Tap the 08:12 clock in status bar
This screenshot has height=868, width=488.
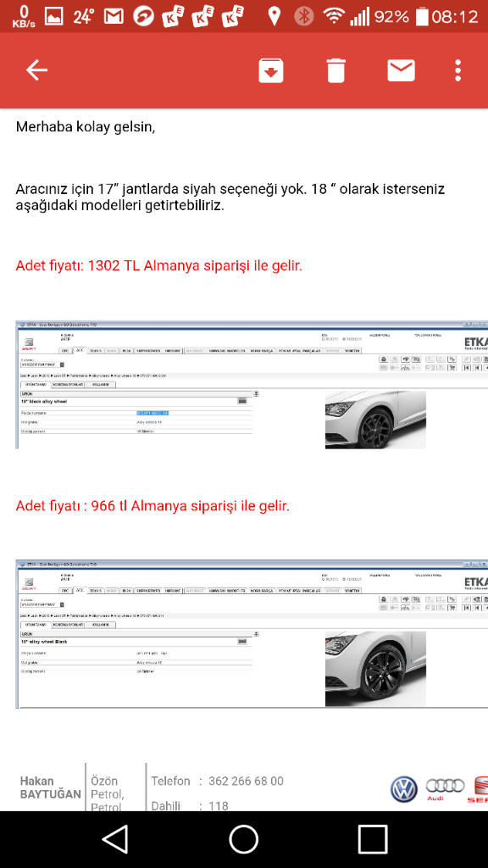tap(455, 16)
